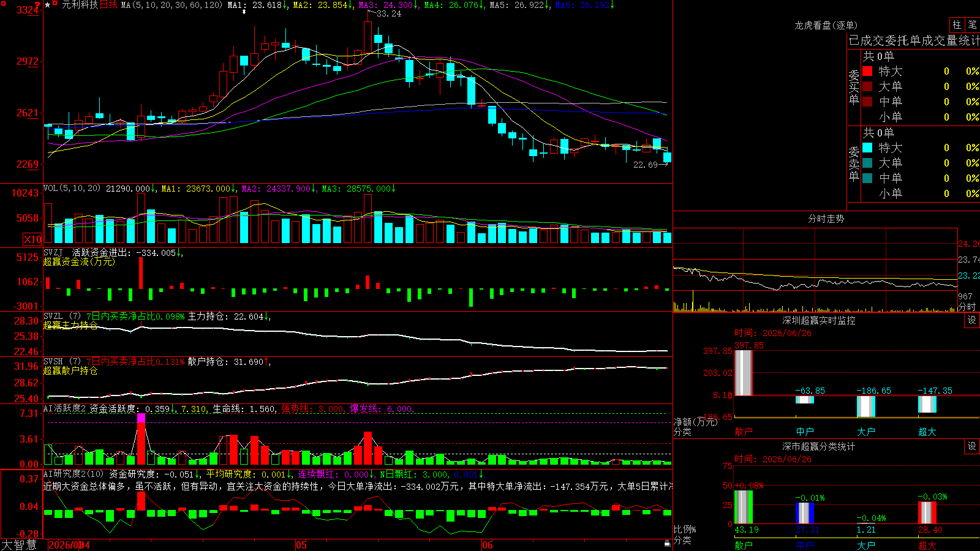Click the 05 month marker on the timeline
The height and width of the screenshot is (551, 980).
click(301, 545)
